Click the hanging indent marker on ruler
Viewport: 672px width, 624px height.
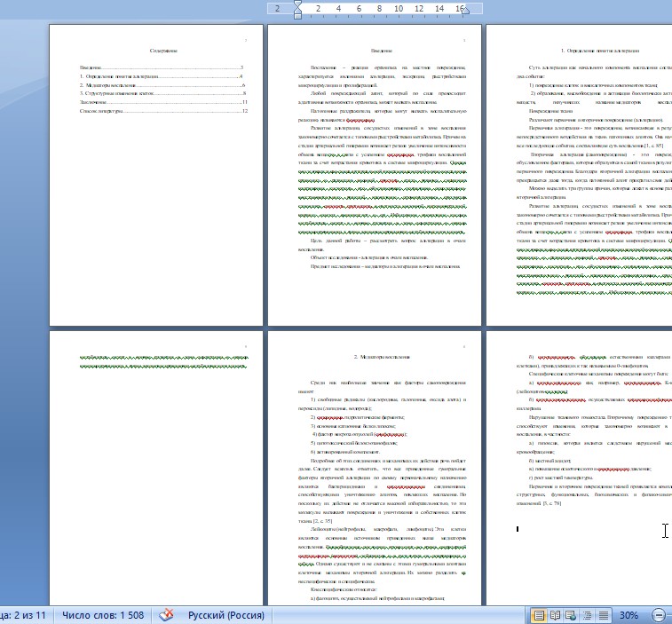(297, 12)
